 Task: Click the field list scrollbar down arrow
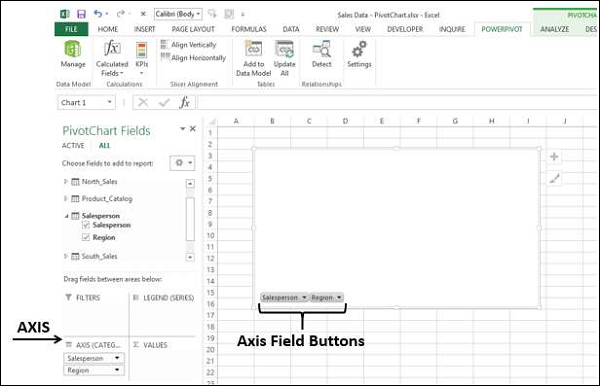[190, 257]
